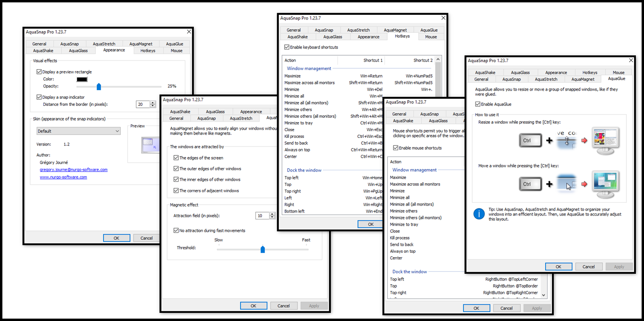Click the move cursor illustration in AquaGlue window
This screenshot has height=321, width=644.
point(567,184)
